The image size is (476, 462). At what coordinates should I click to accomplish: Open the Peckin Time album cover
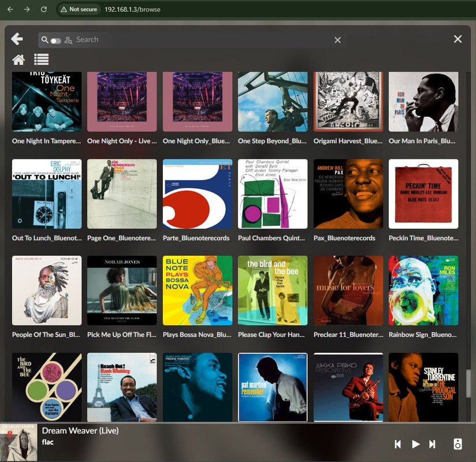423,193
